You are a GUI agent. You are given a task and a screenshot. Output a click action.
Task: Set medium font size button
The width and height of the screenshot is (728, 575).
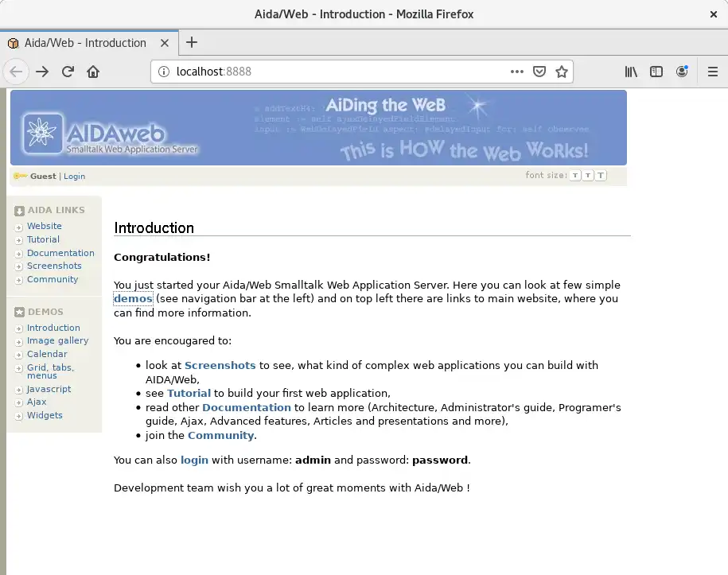588,176
